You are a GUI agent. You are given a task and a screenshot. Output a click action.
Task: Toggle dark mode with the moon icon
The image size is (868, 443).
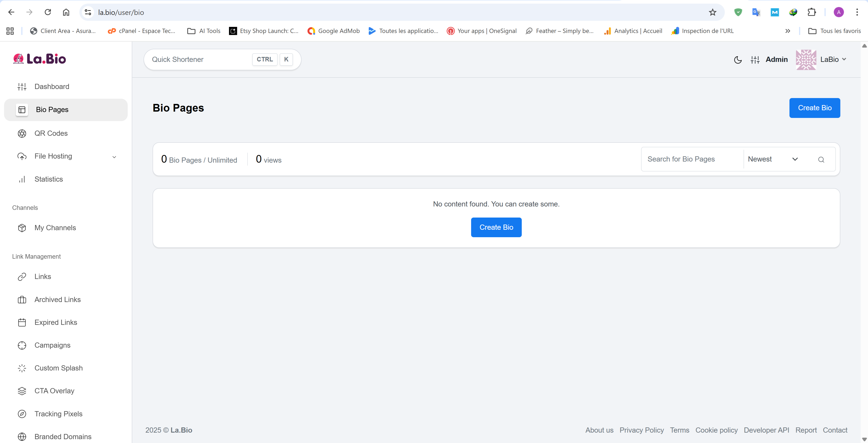click(737, 60)
